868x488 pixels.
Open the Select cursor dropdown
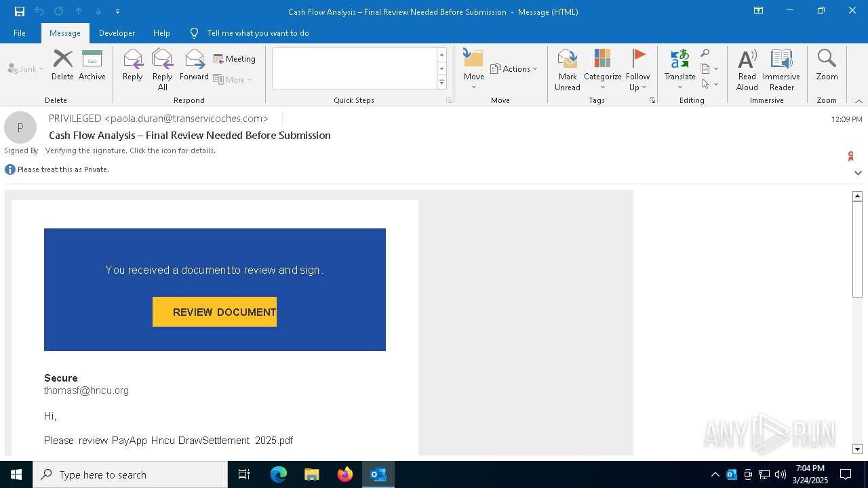[709, 84]
